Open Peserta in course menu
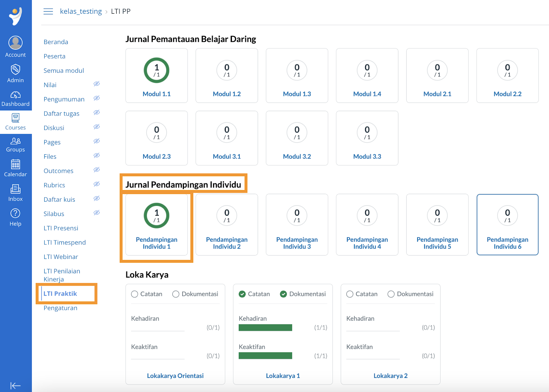The image size is (549, 392). coord(55,56)
